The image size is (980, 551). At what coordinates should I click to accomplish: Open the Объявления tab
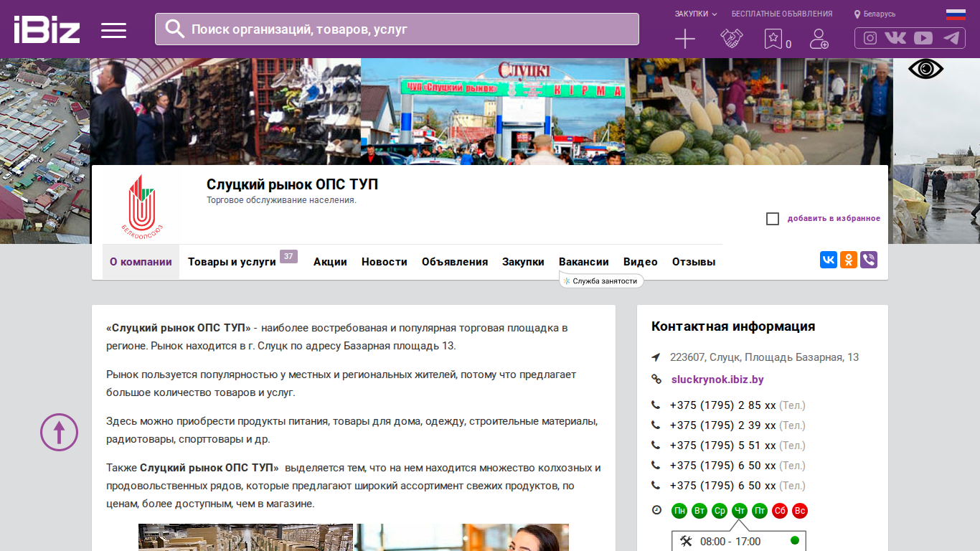(x=455, y=262)
